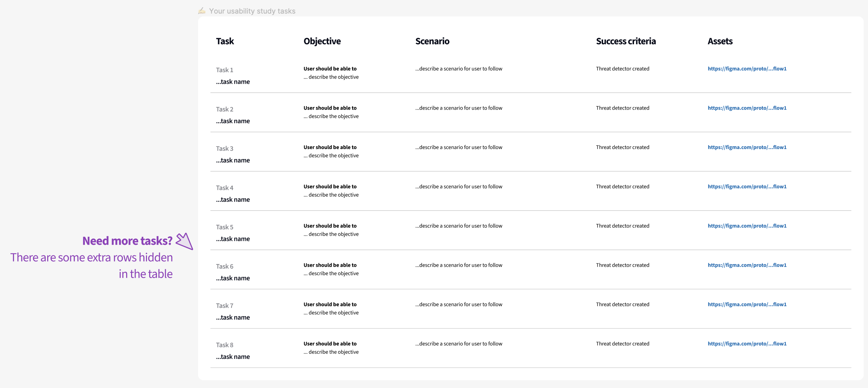Click '... describe the objective' in Task 8 row

(331, 352)
